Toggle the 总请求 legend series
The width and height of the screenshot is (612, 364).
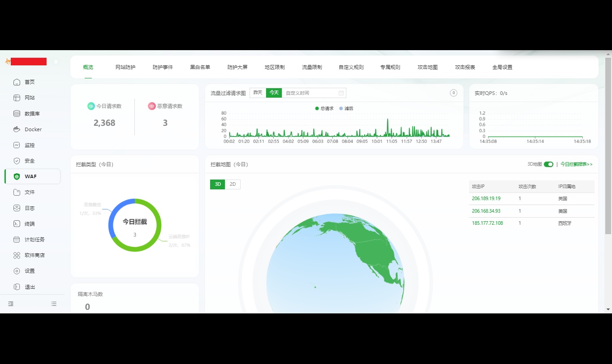click(324, 108)
